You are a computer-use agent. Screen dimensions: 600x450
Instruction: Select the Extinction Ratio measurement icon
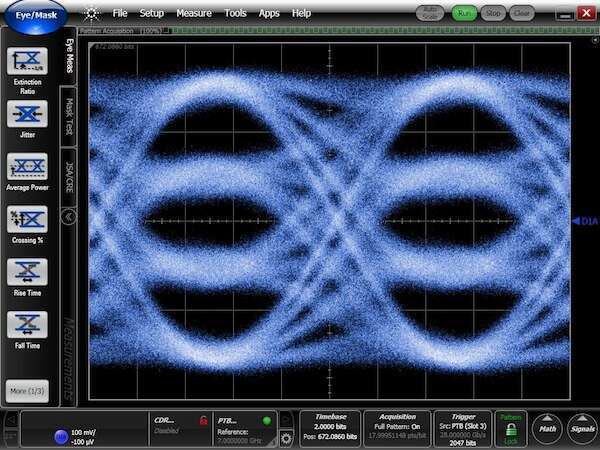tap(27, 61)
